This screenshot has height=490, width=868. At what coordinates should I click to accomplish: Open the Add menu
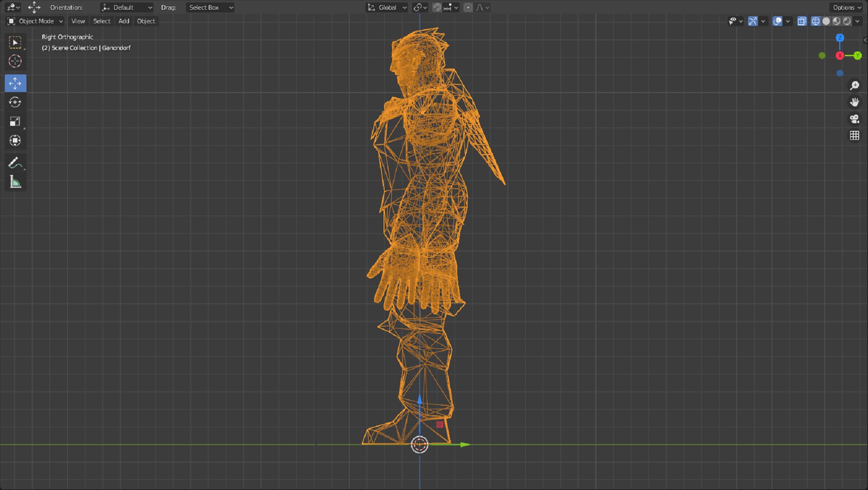[x=124, y=21]
